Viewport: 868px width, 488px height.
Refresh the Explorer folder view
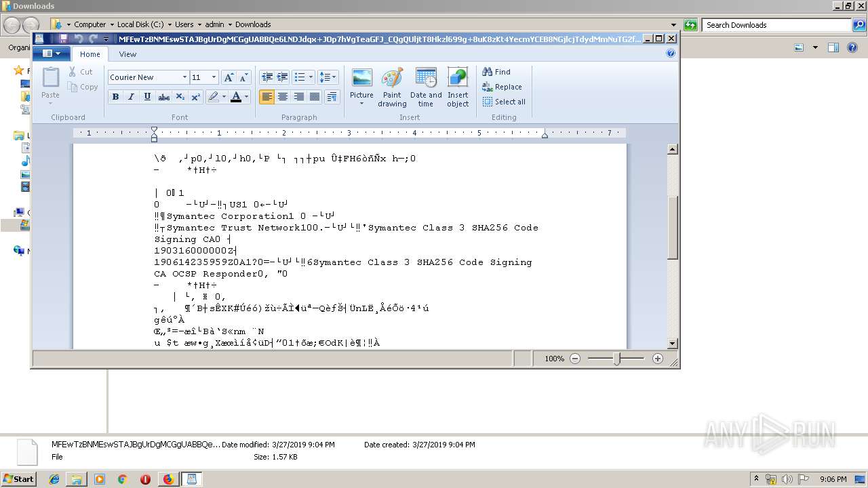point(690,25)
